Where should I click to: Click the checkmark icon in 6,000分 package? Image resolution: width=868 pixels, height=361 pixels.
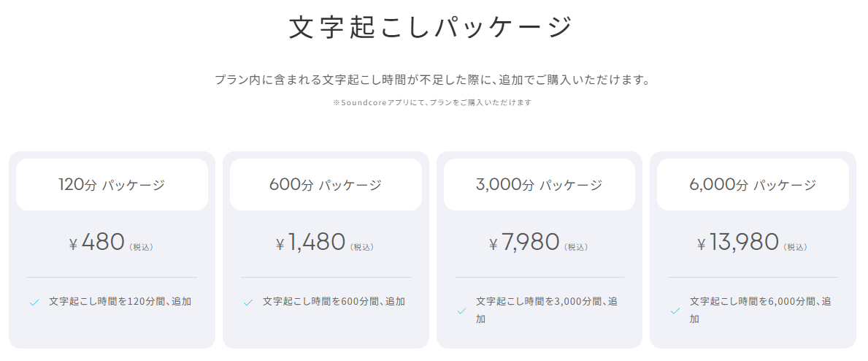pyautogui.click(x=675, y=311)
